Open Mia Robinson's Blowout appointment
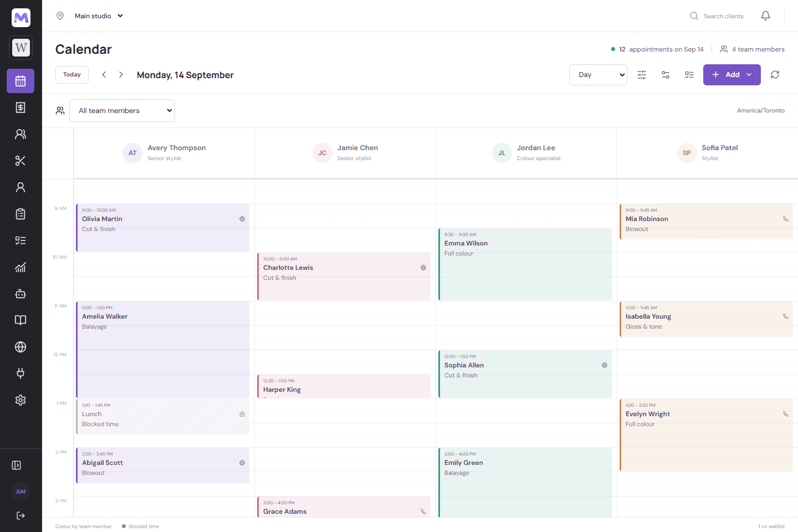Screen dimensions: 798x532 click(706, 222)
